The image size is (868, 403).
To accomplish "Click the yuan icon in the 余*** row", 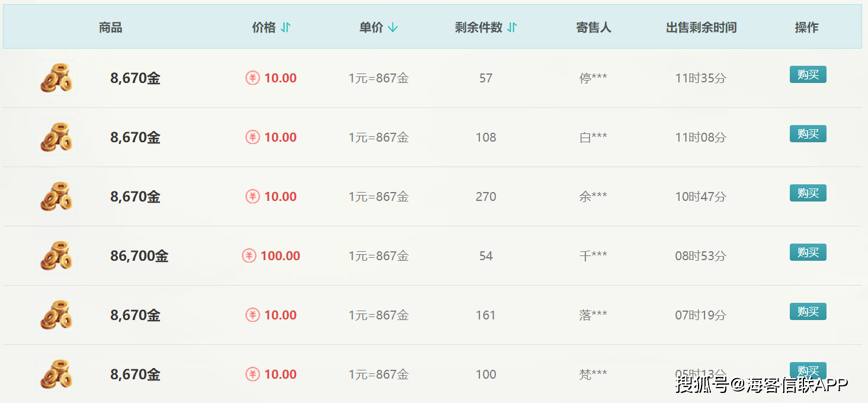I will click(253, 197).
